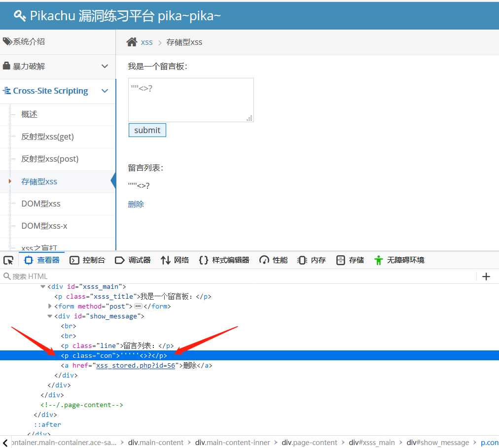Click xss_stored.php?id=56 href link in inspector
Viewport: 499px width, 448px height.
click(136, 365)
